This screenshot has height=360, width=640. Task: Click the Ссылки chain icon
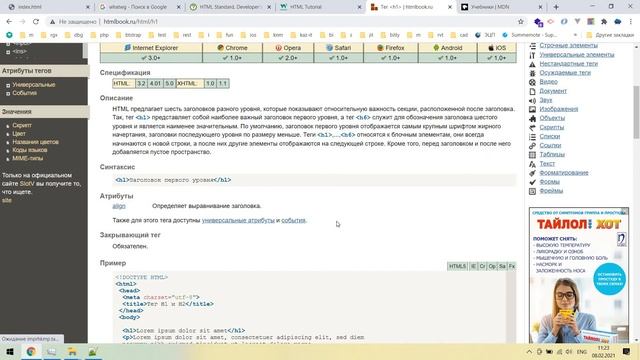pos(532,146)
